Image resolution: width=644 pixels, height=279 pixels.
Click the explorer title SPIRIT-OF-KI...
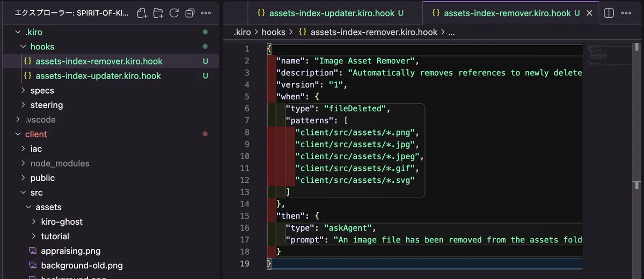point(71,13)
